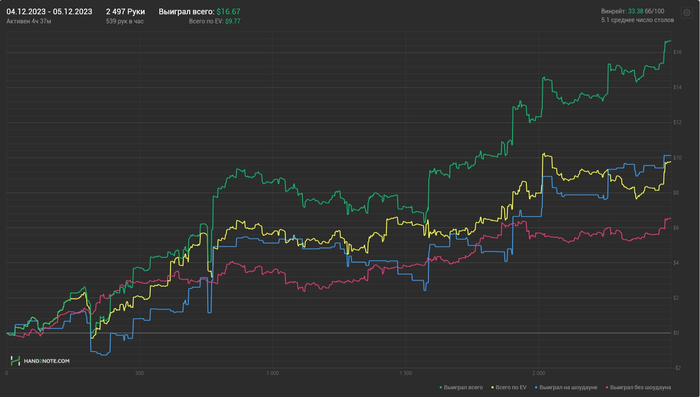Toggle the 'Выиграл всего' green legend entry
Screen dimensions: 700x397
(461, 387)
